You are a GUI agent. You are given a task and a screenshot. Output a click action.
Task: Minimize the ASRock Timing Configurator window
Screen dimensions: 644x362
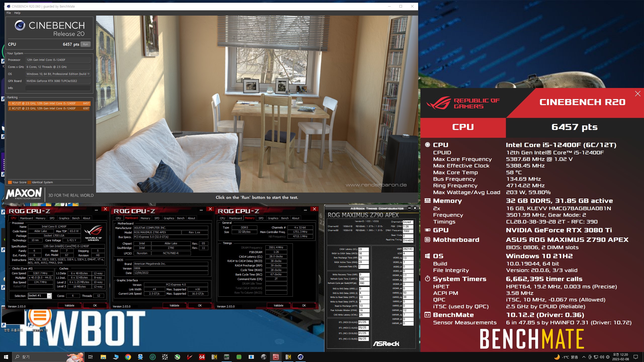[x=409, y=208]
